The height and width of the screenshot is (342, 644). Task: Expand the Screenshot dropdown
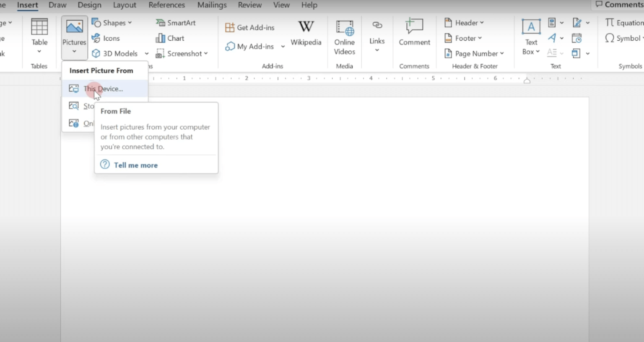tap(182, 54)
